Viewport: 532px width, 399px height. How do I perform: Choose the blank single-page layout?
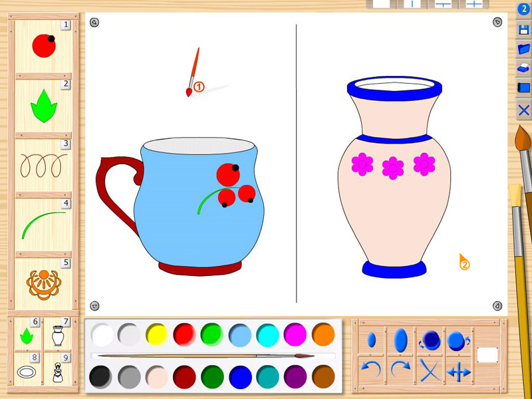[x=381, y=4]
